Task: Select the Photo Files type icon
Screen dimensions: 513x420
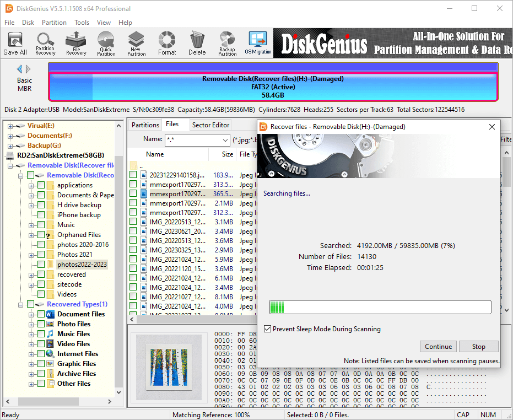Action: tap(50, 324)
